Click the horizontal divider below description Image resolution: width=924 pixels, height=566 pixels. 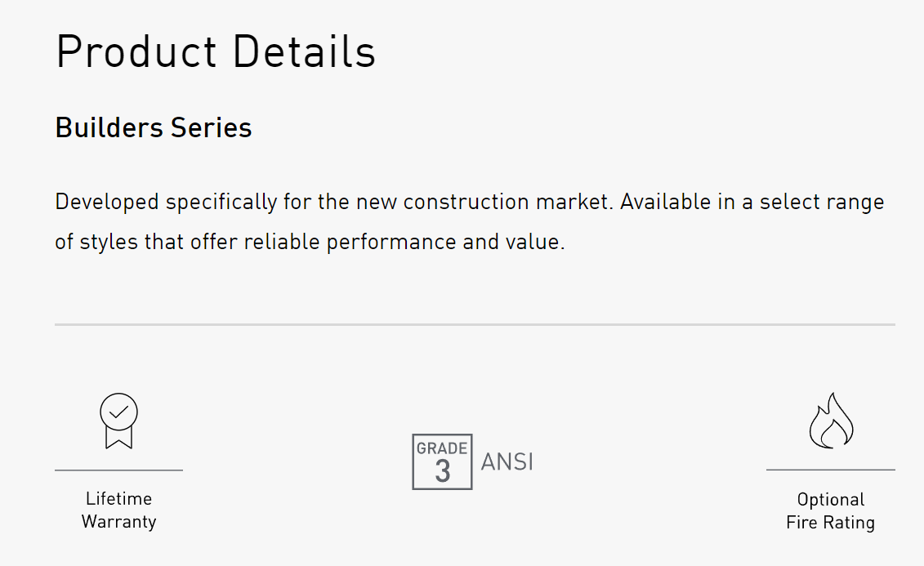tap(475, 324)
